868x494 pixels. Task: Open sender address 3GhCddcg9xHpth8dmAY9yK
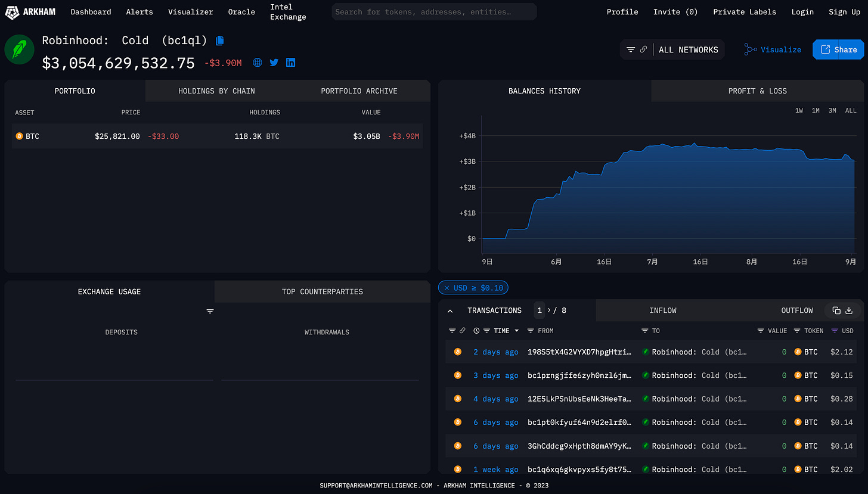579,446
